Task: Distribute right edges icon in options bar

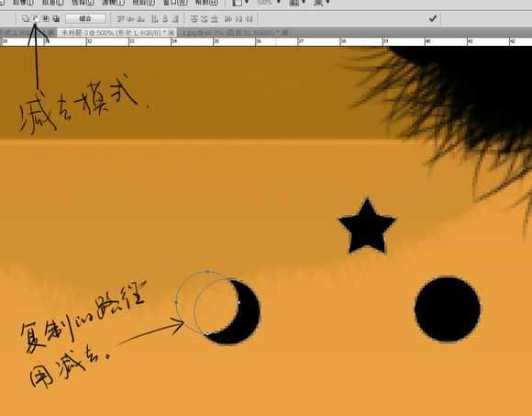Action: [249, 18]
